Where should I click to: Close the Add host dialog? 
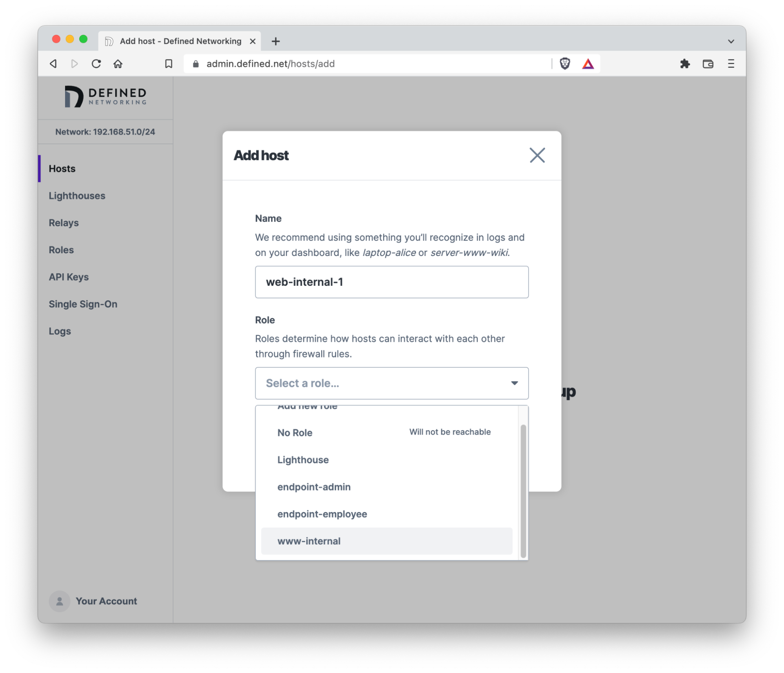click(x=537, y=155)
